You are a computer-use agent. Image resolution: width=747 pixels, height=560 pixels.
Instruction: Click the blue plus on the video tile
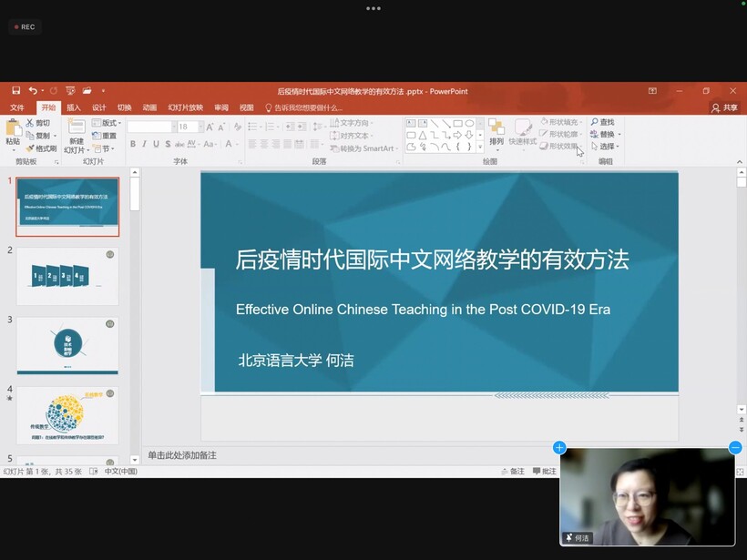coord(559,448)
